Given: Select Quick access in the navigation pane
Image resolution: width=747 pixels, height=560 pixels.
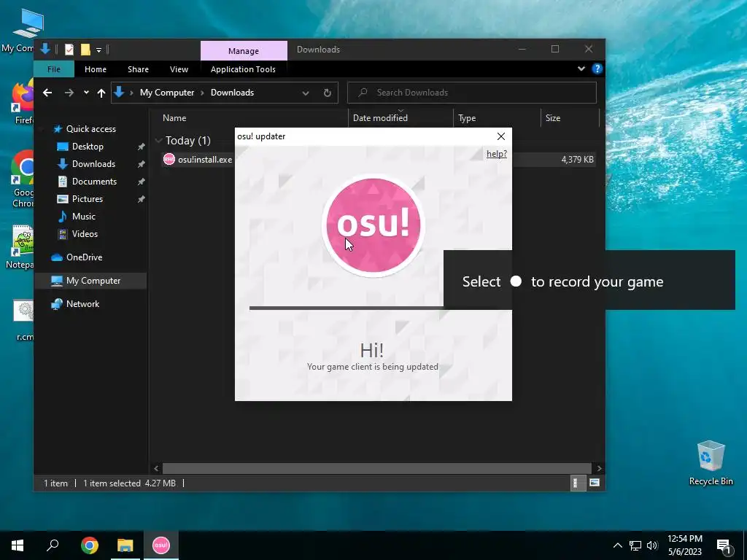Looking at the screenshot, I should point(90,128).
